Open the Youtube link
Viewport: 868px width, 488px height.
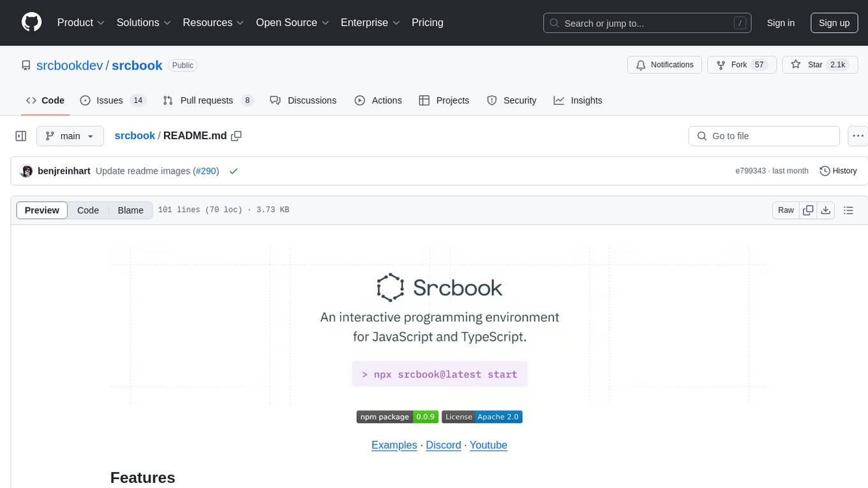[x=488, y=445]
